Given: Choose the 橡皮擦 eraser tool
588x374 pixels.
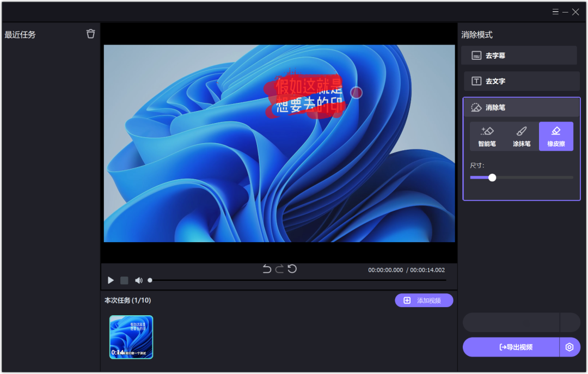Looking at the screenshot, I should 556,137.
